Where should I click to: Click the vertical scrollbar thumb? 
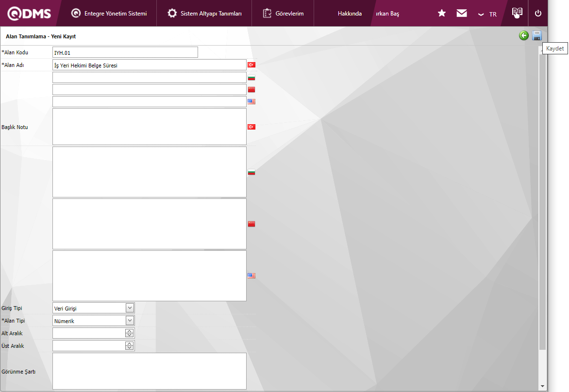(x=542, y=202)
